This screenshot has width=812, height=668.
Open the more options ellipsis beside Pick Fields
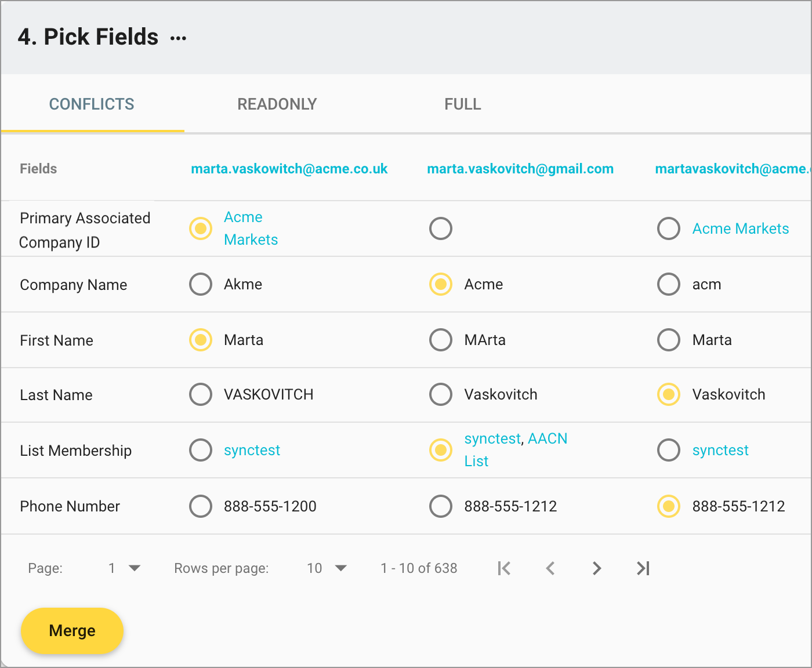click(178, 38)
